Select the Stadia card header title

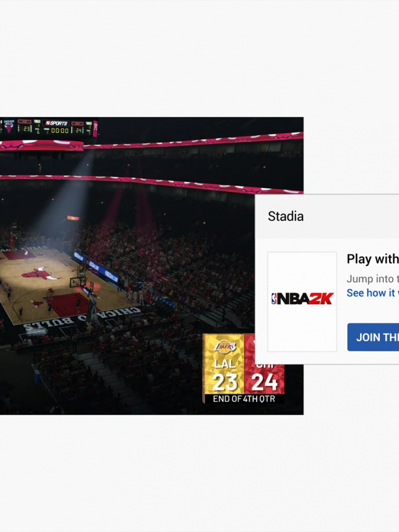tap(286, 217)
